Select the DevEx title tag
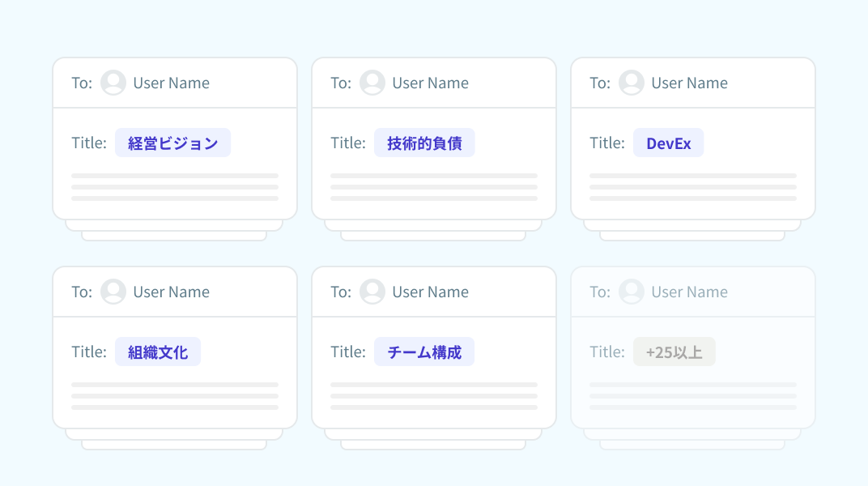Screen dimensions: 868x486 668,143
